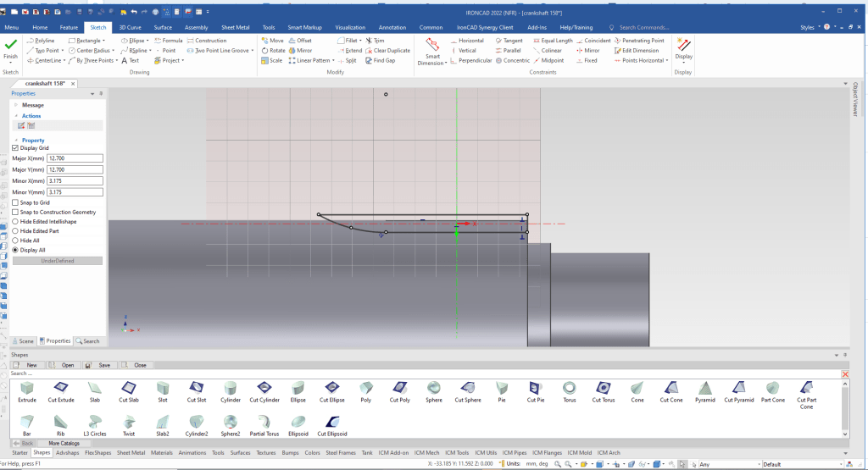Select the Polyline drawing tool
Viewport: 868px width, 470px height.
44,40
